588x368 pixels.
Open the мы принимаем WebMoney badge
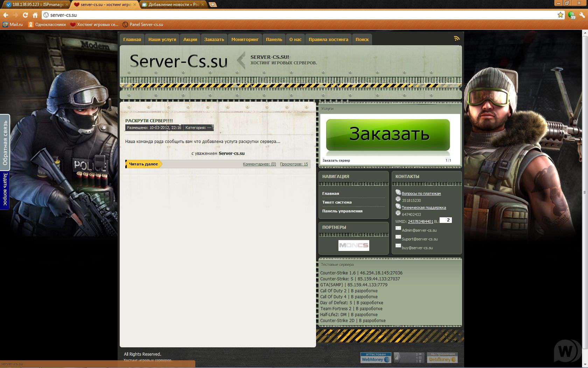[x=442, y=357]
